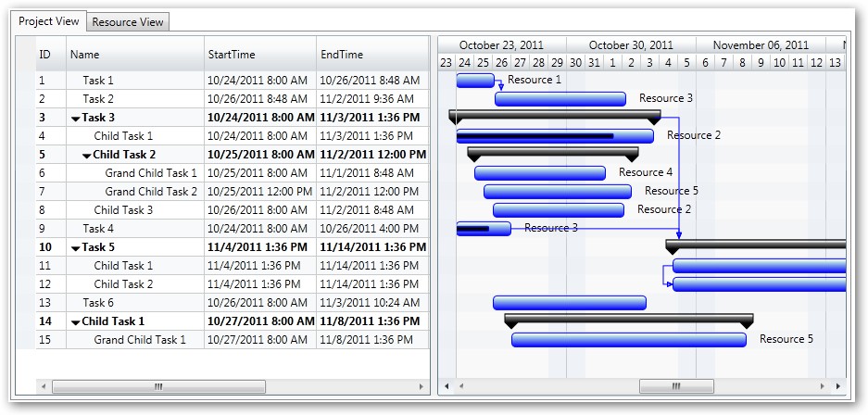
Task: Click the Gantt horizontal scrollbar thumb
Action: pos(676,386)
